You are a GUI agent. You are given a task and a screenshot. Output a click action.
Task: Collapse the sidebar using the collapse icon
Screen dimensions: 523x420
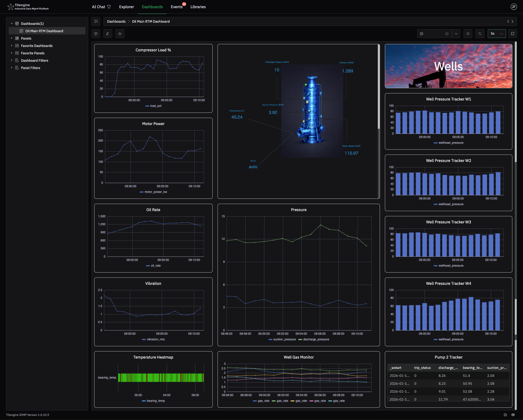(x=96, y=21)
